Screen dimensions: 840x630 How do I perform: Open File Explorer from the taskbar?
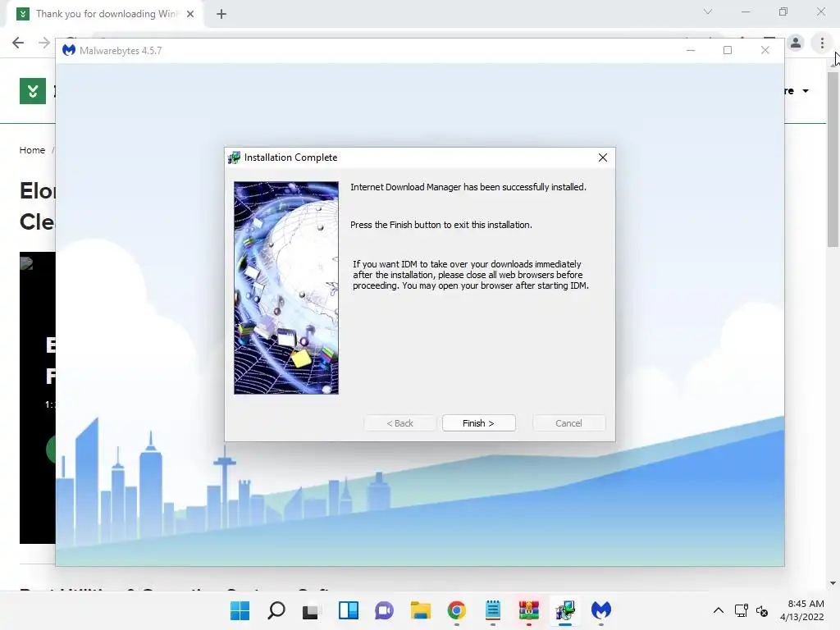click(x=421, y=610)
